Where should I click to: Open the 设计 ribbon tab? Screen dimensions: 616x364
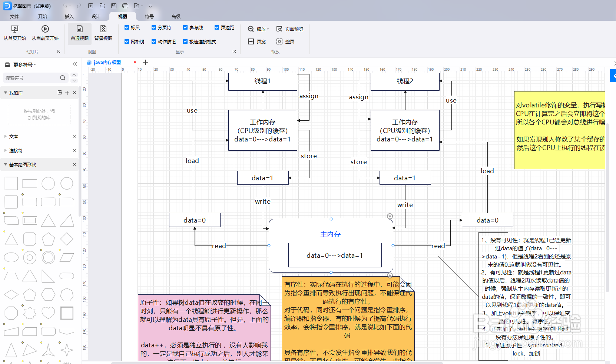click(96, 16)
